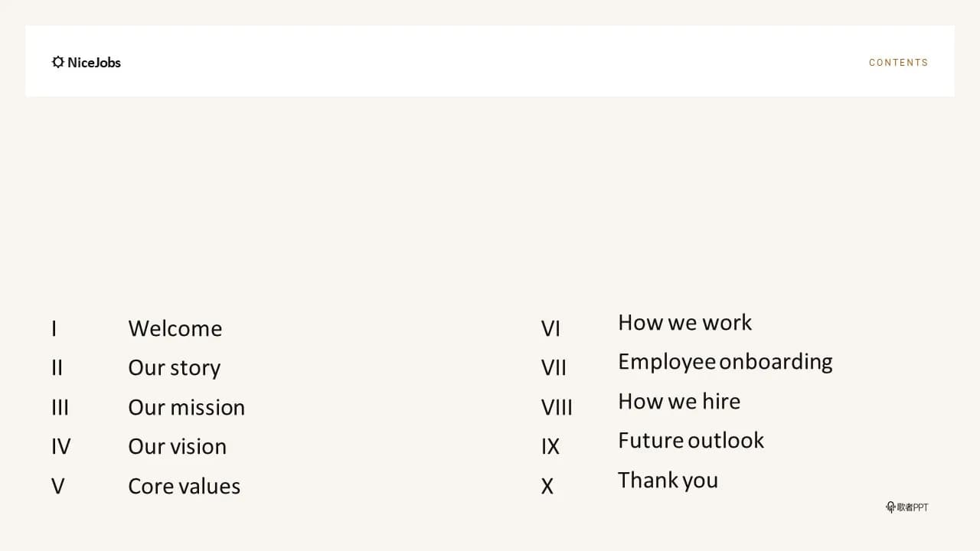Go to How we work
980x551 pixels.
[685, 322]
